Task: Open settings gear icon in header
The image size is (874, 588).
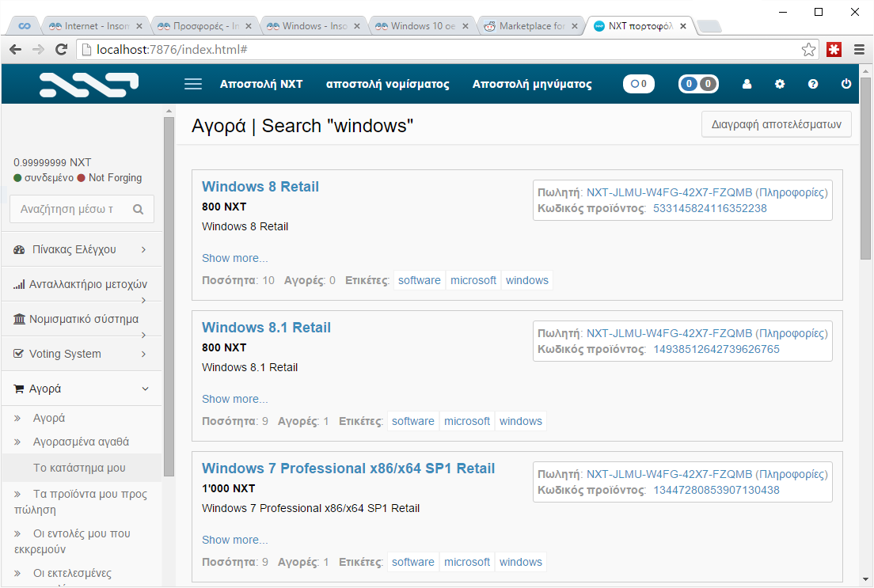Action: (780, 84)
